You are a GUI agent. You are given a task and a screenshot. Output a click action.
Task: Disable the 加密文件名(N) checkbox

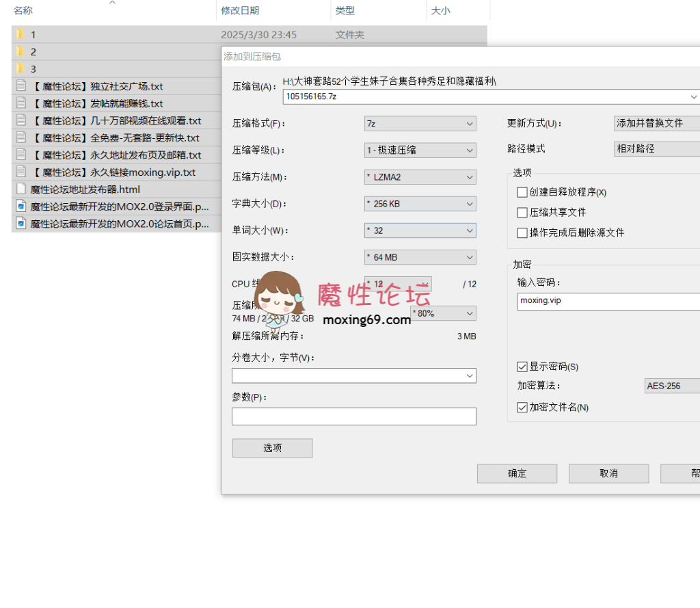tap(522, 407)
